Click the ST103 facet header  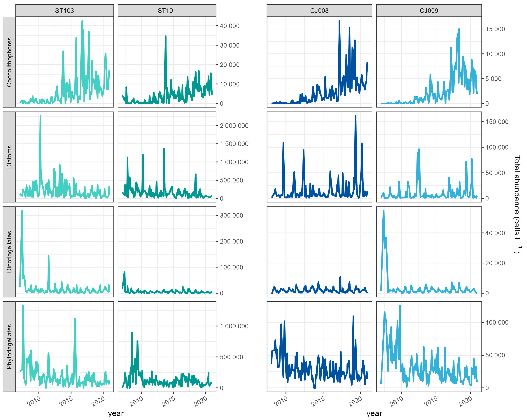click(x=64, y=11)
